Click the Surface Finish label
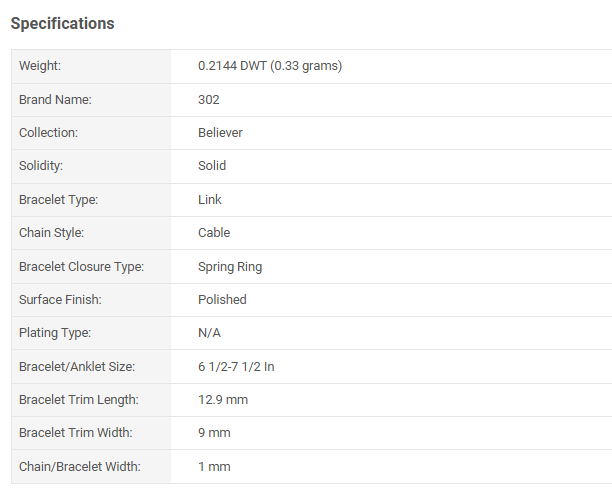The height and width of the screenshot is (502, 612). pos(60,299)
